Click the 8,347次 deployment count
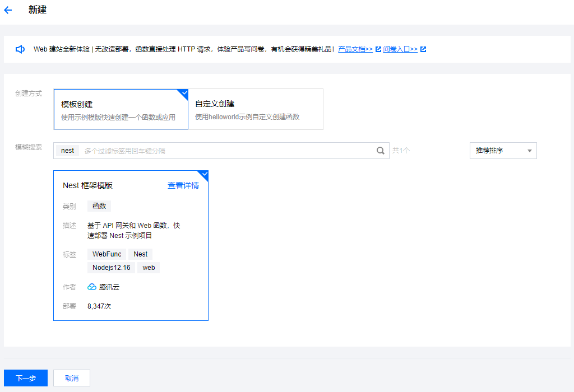 pyautogui.click(x=99, y=306)
